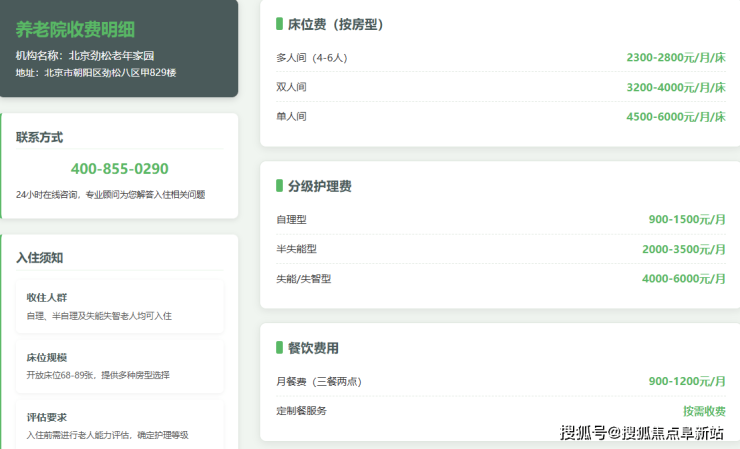The height and width of the screenshot is (449, 740).
Task: Click the price 900-1200元/月
Action: (687, 381)
